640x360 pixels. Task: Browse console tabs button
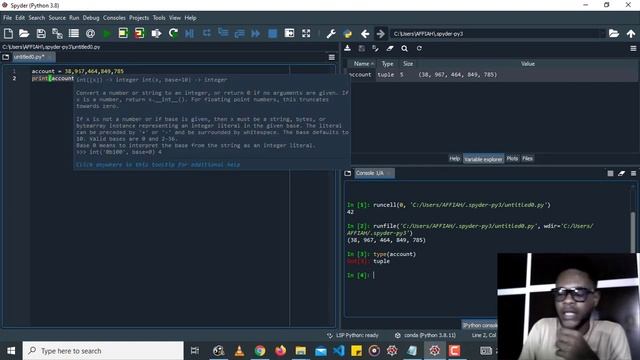tap(348, 173)
